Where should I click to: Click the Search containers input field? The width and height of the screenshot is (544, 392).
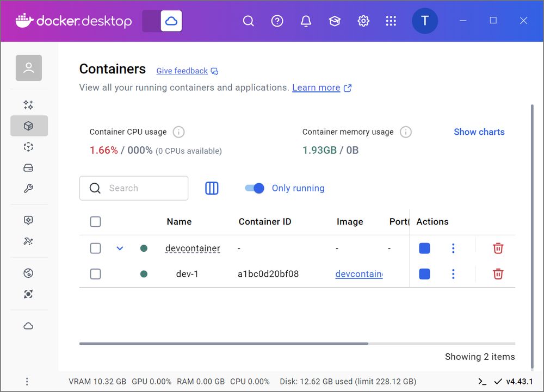pos(134,188)
